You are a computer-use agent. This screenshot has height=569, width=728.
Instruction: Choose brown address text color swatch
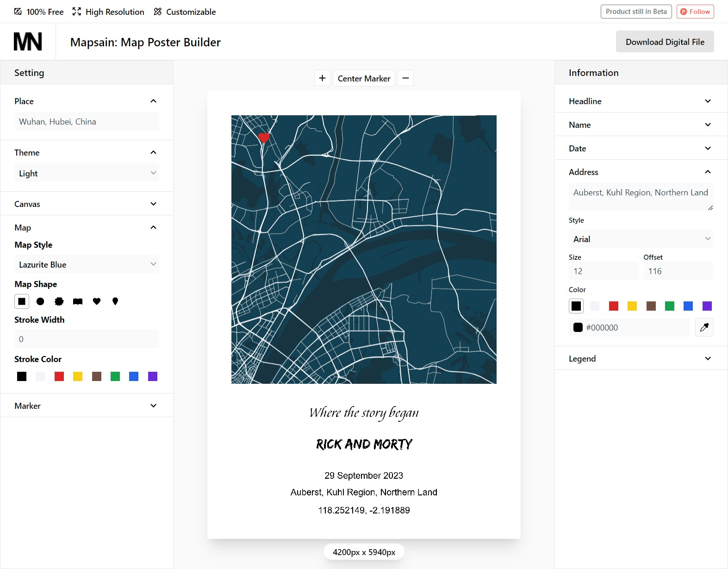click(651, 306)
